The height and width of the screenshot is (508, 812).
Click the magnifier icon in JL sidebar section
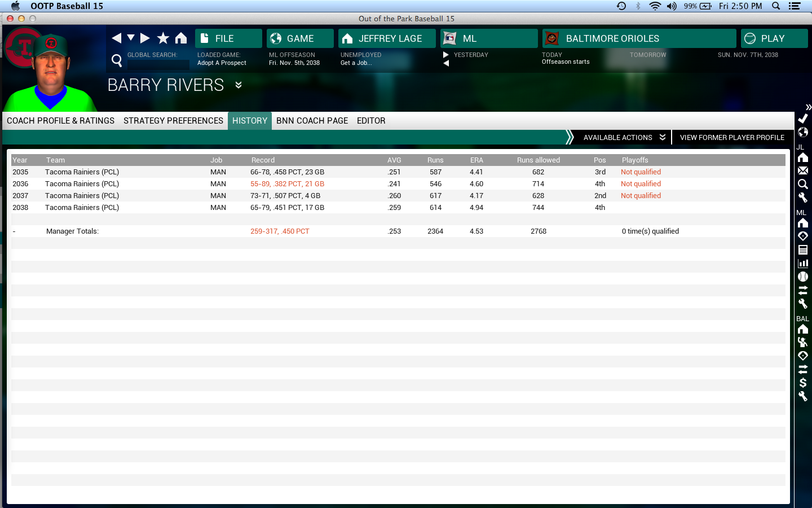(x=803, y=184)
